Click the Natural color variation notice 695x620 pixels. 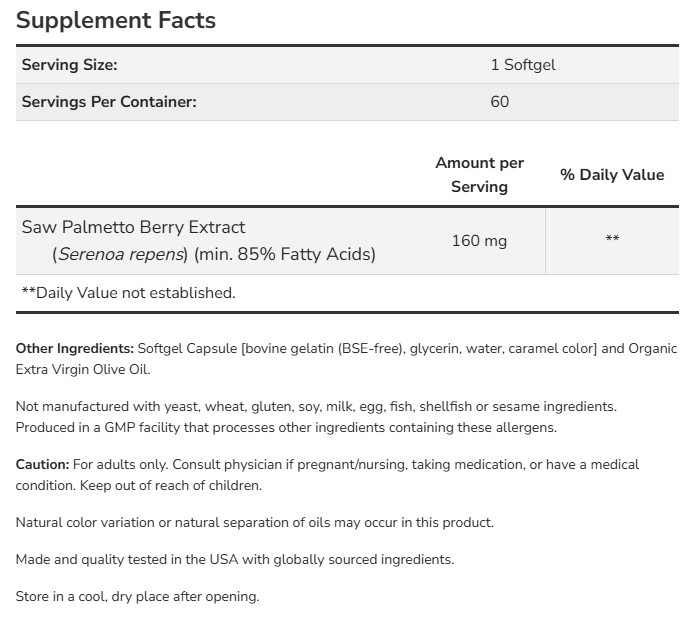tap(255, 522)
